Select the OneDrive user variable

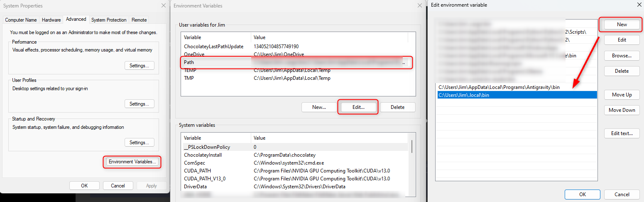coord(216,54)
